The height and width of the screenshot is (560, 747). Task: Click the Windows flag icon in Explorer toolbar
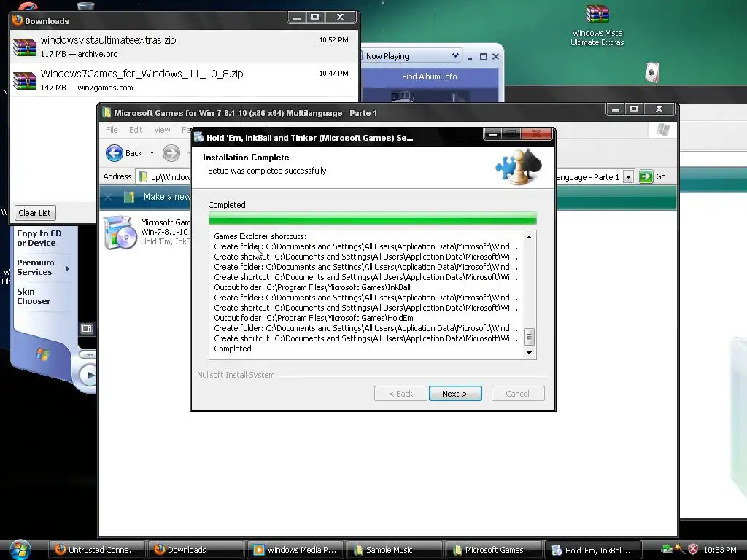(662, 130)
